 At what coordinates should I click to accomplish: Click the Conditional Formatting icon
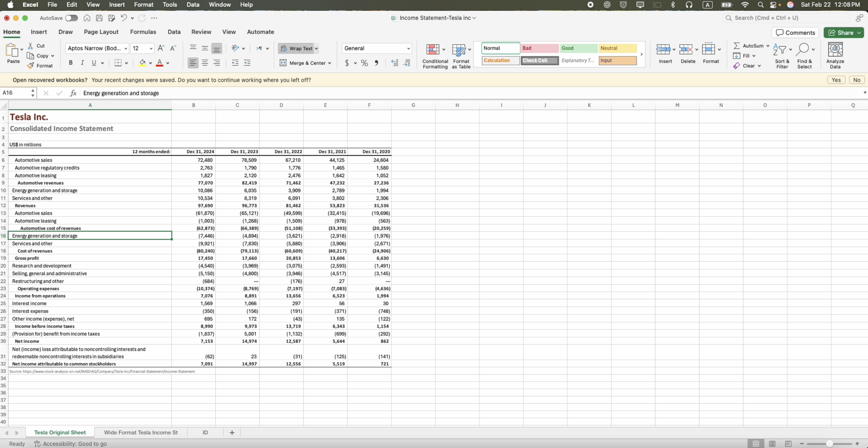pos(433,49)
